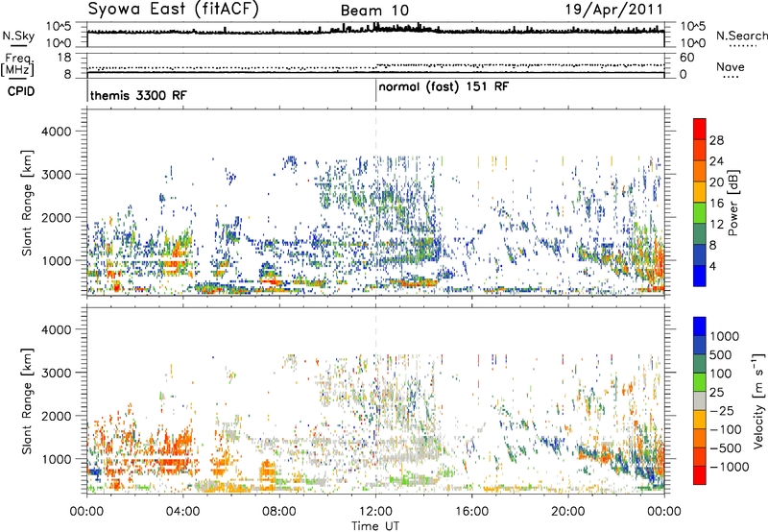This screenshot has width=768, height=532.
Task: Pick the 20–24 dB orange Power swatch
Action: click(x=700, y=171)
